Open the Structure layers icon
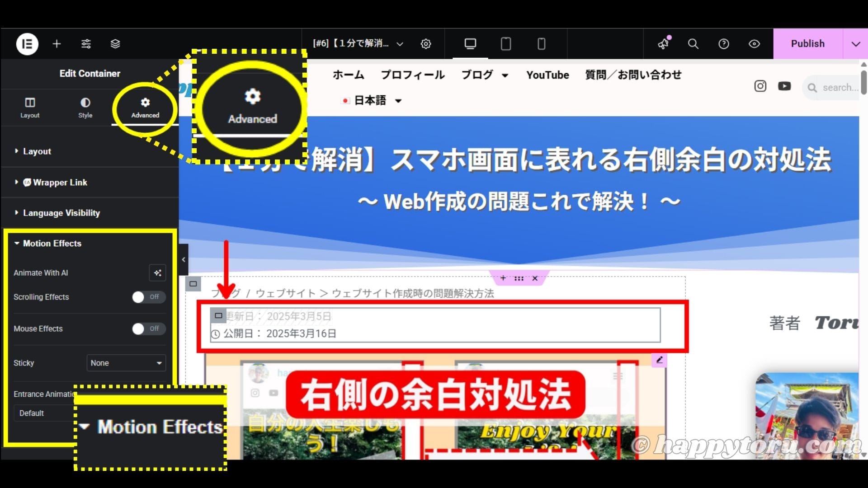868x488 pixels. [x=115, y=44]
